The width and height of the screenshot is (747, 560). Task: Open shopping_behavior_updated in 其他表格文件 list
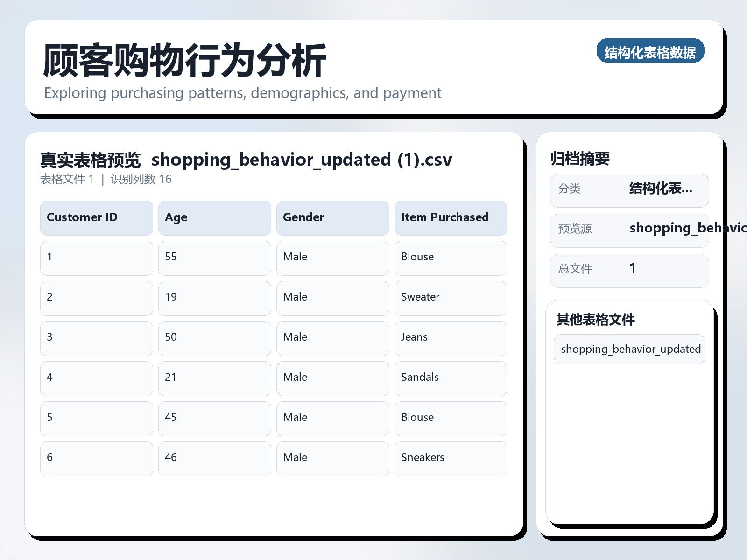point(629,349)
